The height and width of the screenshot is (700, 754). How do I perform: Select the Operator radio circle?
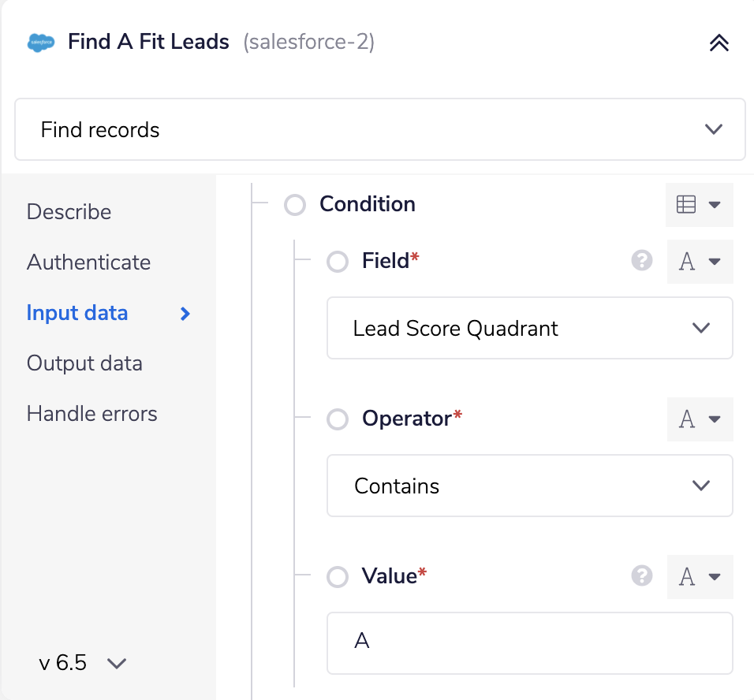(338, 419)
